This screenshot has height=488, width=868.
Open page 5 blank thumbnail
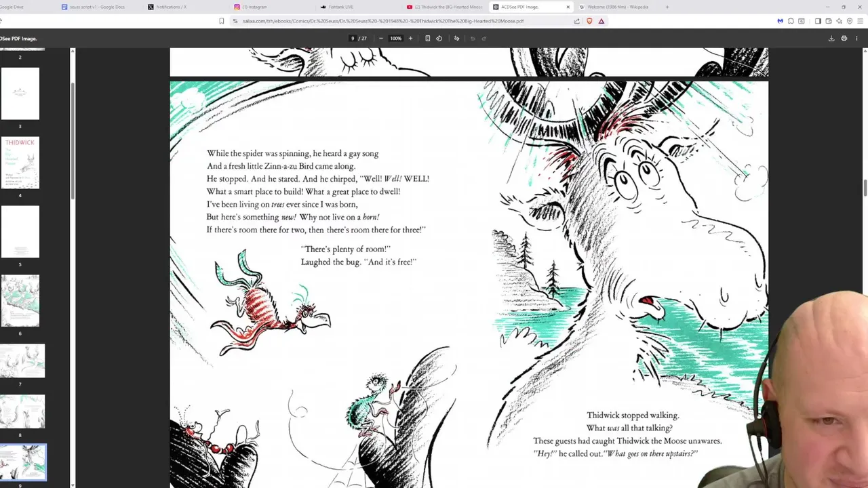(x=20, y=232)
